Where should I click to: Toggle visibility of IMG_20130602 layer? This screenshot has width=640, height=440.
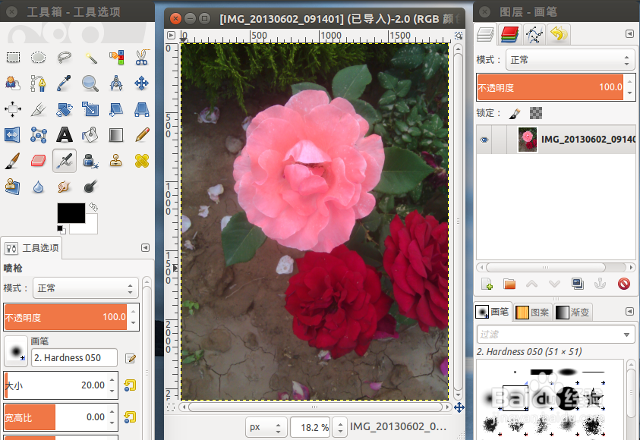click(x=484, y=140)
